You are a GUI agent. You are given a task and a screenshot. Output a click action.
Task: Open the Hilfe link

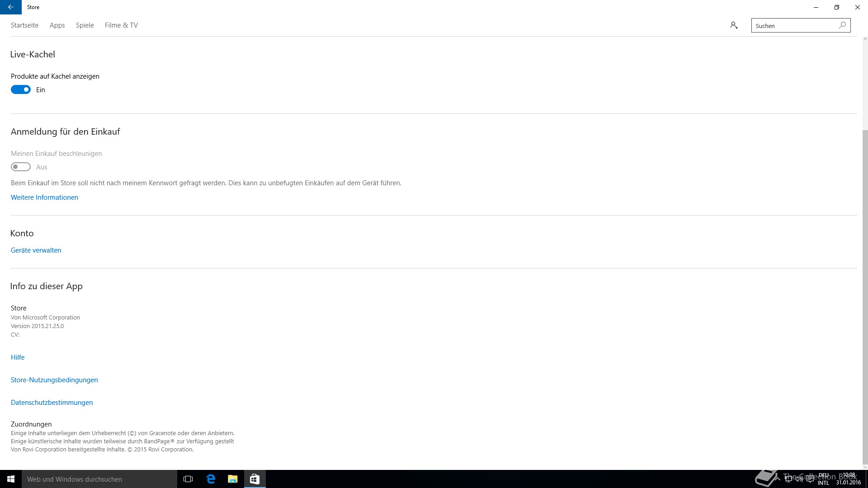[x=18, y=357]
